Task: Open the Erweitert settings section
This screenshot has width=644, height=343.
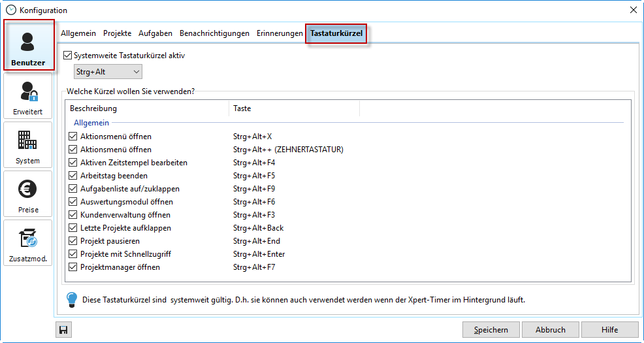Action: (x=27, y=96)
